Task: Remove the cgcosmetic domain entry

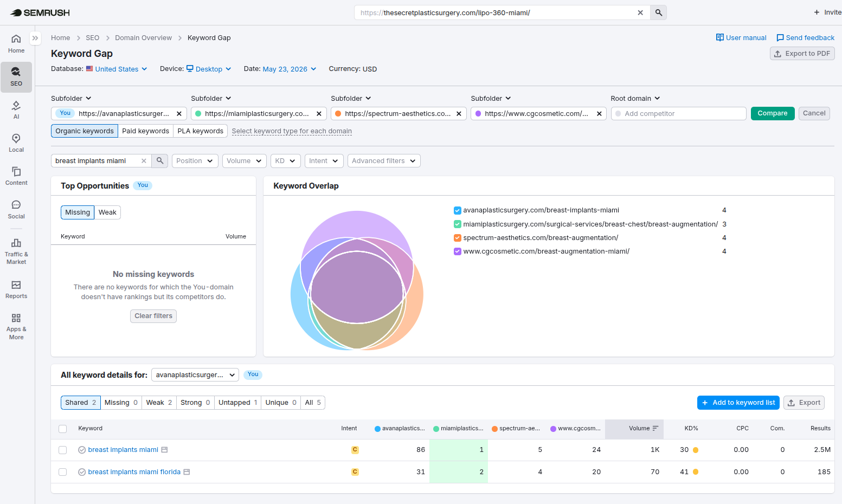Action: 599,114
